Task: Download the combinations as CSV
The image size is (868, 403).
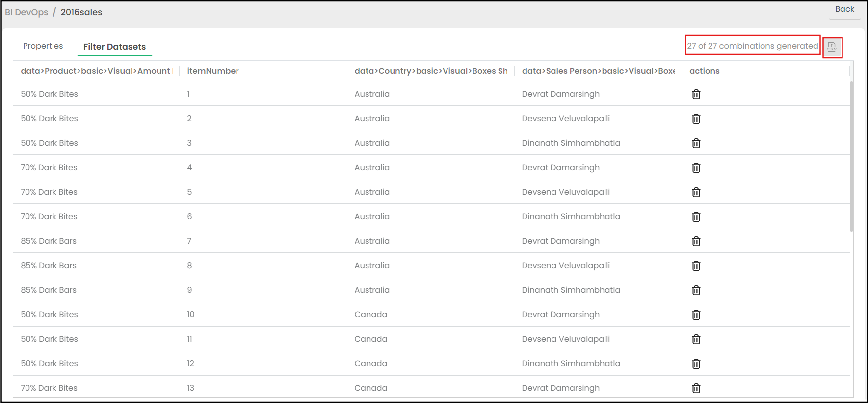Action: (x=832, y=47)
